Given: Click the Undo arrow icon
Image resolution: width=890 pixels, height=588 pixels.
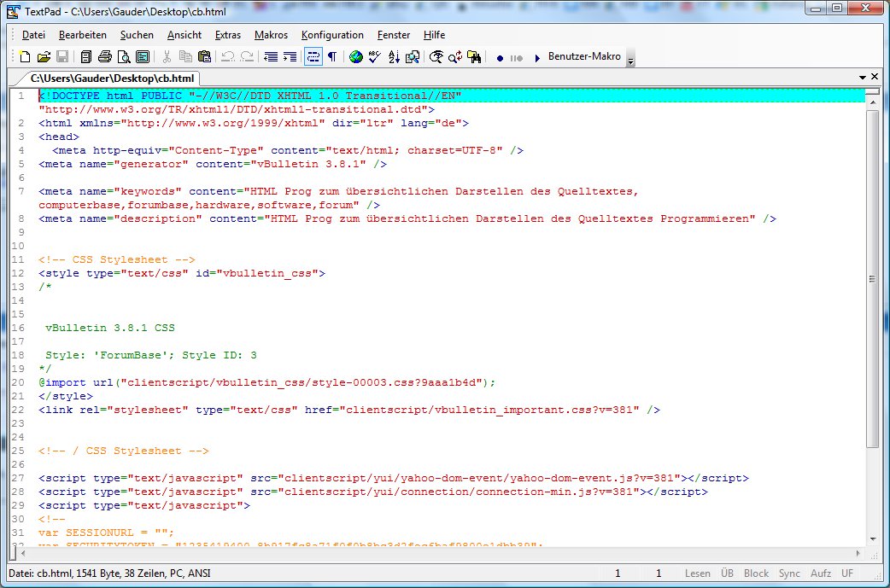Looking at the screenshot, I should click(228, 56).
